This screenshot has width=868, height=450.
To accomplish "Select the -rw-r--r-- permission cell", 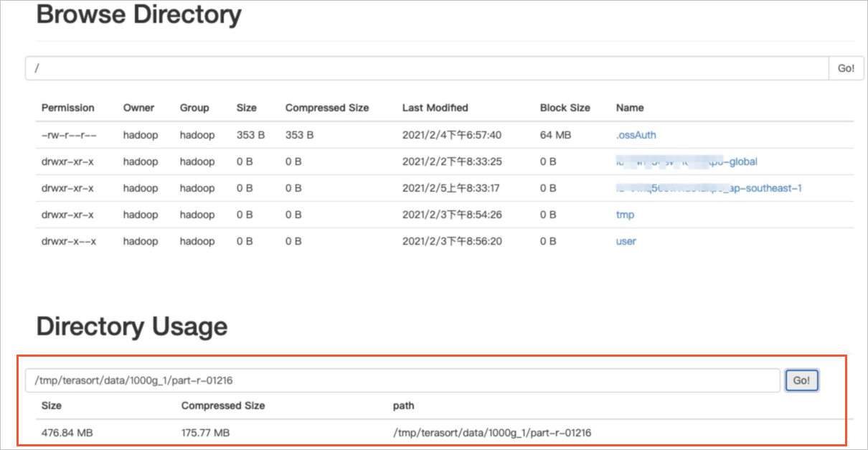I will click(69, 135).
